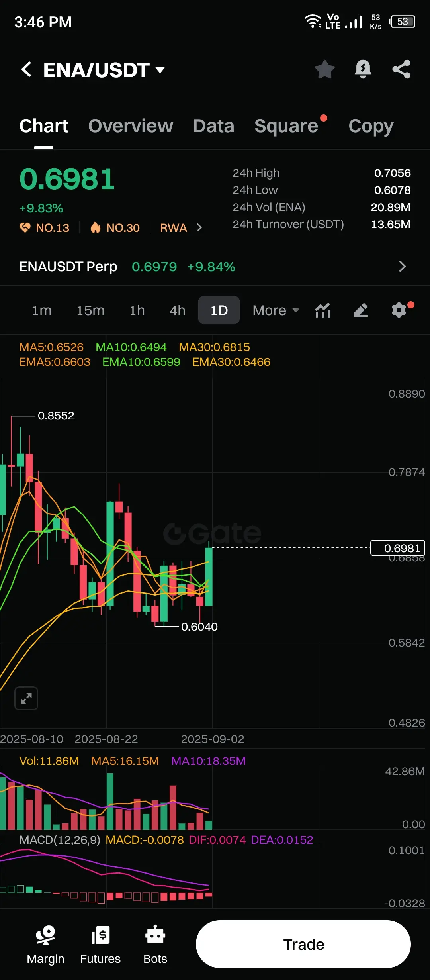Expand tags with the chevron after RWA
The height and width of the screenshot is (980, 430).
point(199,228)
